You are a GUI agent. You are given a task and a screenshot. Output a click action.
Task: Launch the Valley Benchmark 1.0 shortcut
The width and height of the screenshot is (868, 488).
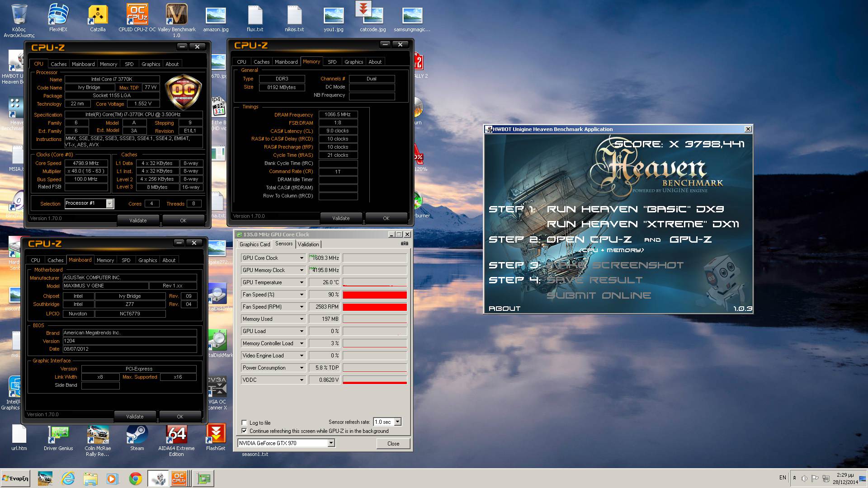177,20
